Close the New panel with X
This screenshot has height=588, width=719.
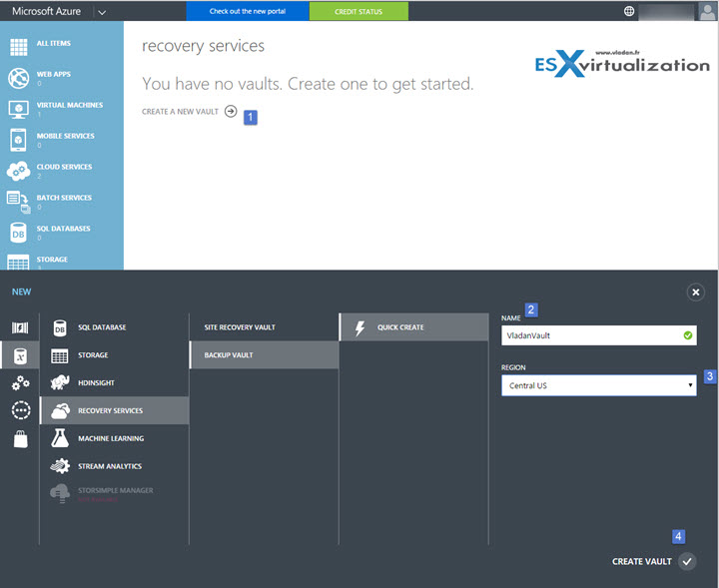(x=696, y=293)
